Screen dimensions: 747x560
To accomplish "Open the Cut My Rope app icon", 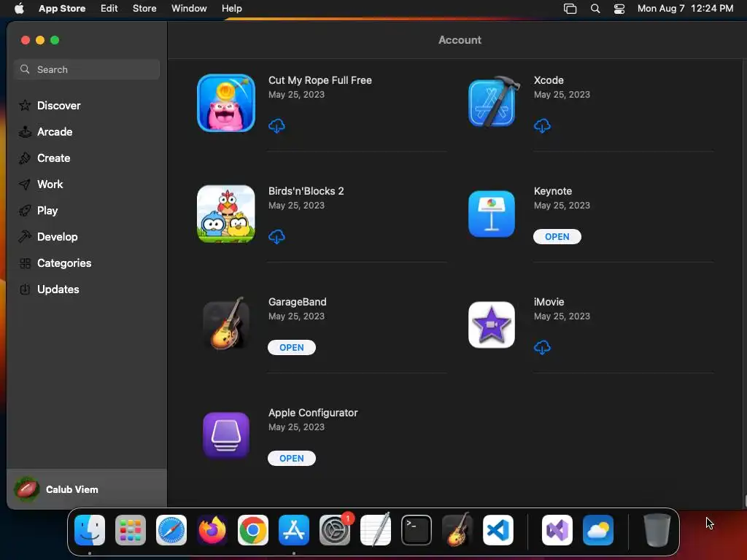I will [226, 103].
